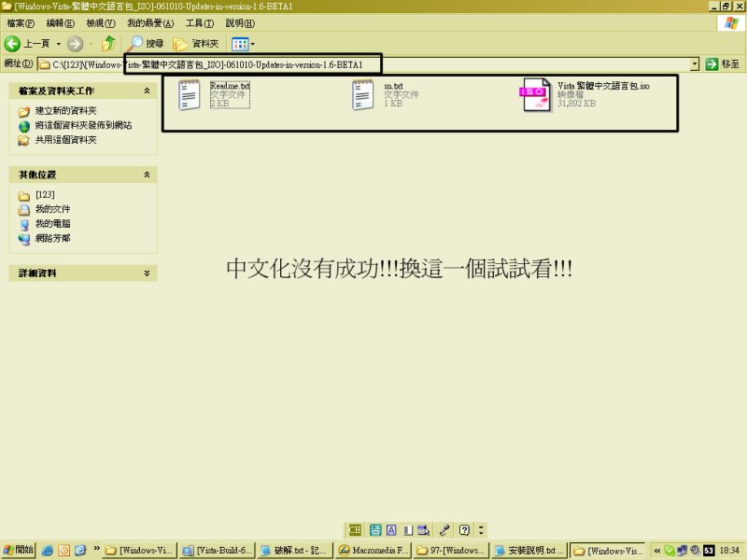Switch to 安裝說明.txt taskbar window

tap(529, 551)
